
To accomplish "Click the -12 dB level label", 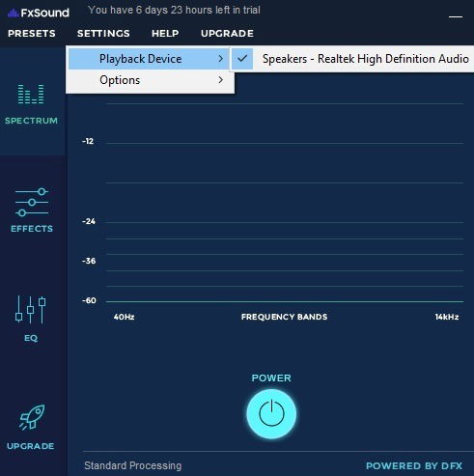I will [x=88, y=141].
